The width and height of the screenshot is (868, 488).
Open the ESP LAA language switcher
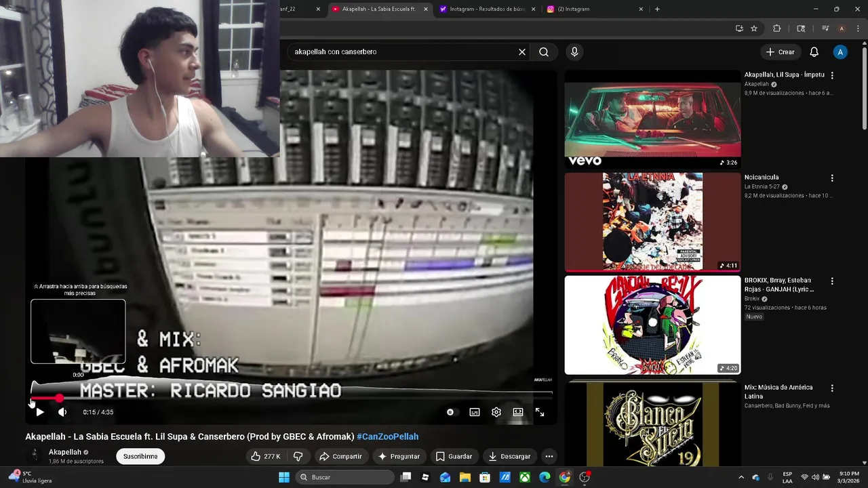787,477
